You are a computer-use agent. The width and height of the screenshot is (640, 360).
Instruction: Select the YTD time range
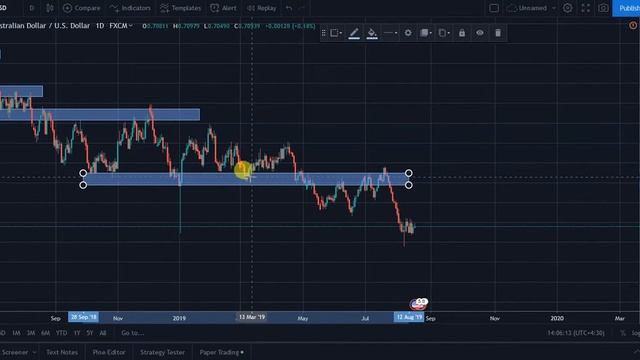62,333
